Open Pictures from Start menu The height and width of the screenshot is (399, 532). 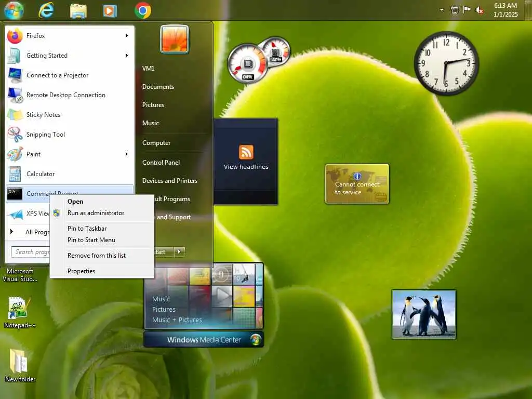pyautogui.click(x=153, y=105)
